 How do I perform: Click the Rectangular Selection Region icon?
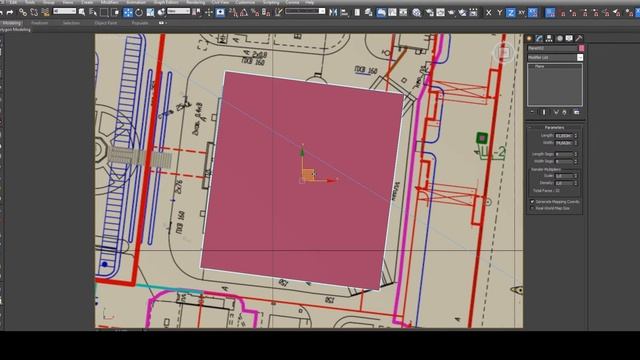click(x=104, y=13)
